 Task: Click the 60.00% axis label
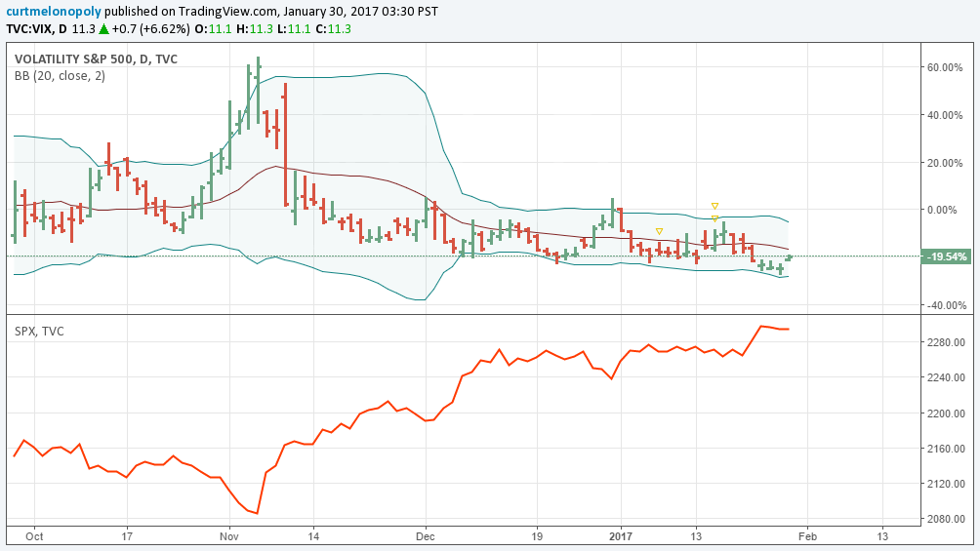click(945, 67)
